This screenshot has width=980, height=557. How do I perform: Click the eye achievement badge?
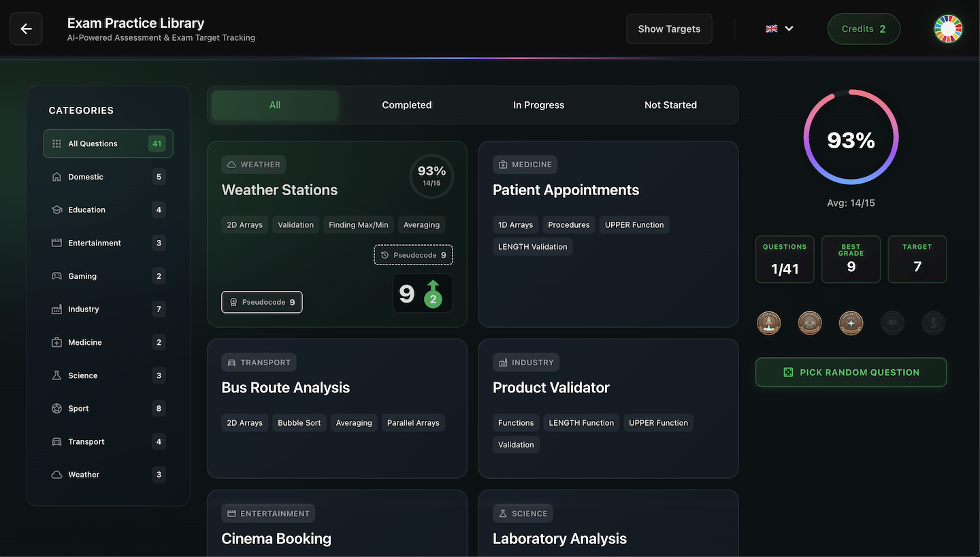point(810,322)
